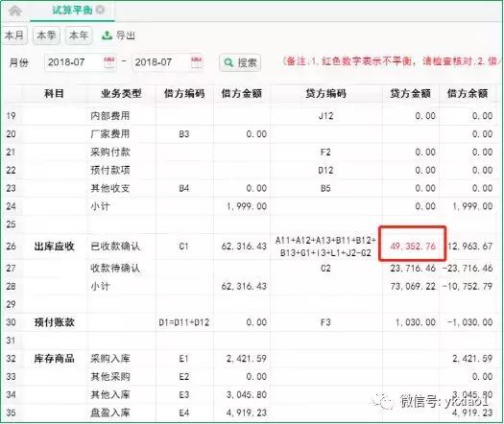Click the 借方余额 column header
The height and width of the screenshot is (424, 504).
click(468, 93)
